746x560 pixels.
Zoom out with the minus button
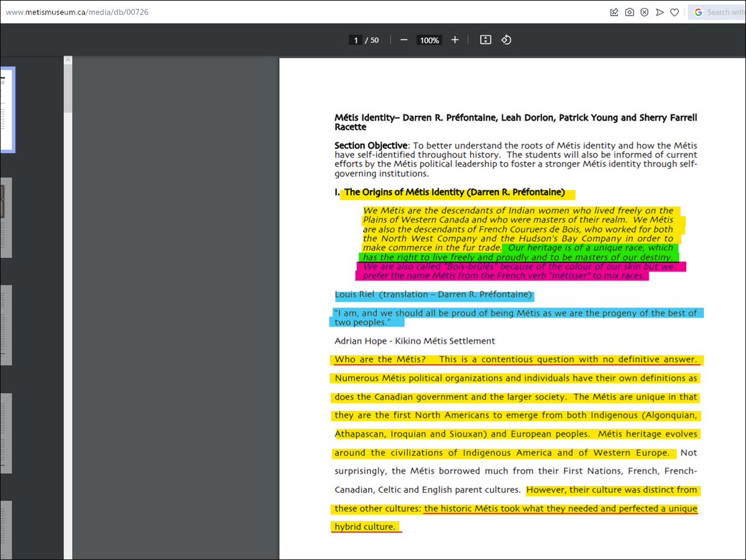[x=403, y=40]
